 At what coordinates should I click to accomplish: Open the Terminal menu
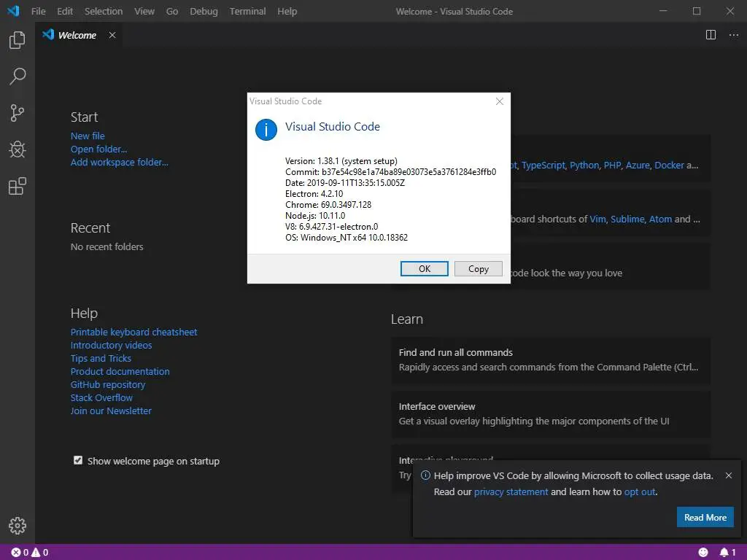coord(247,11)
